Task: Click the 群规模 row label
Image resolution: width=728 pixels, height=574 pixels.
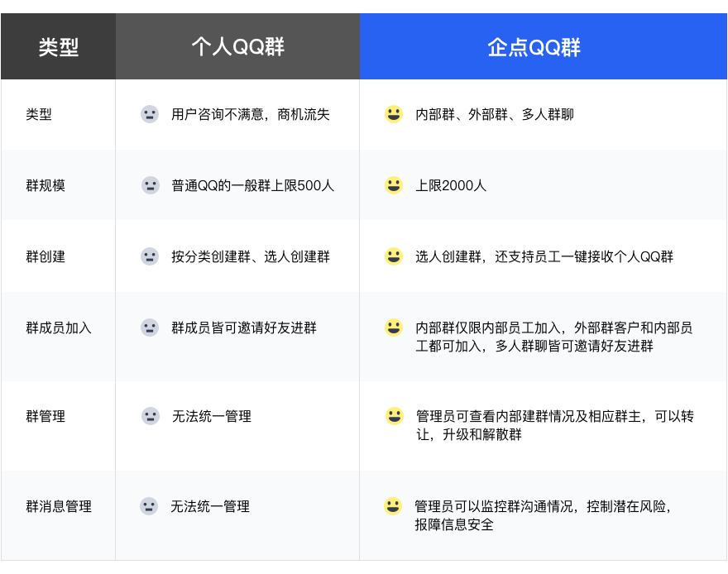Action: 45,185
